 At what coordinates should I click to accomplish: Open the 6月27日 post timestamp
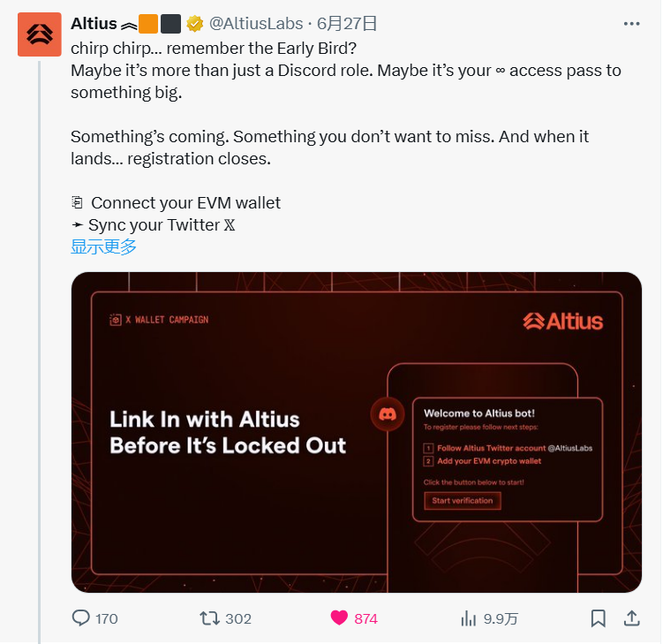347,24
